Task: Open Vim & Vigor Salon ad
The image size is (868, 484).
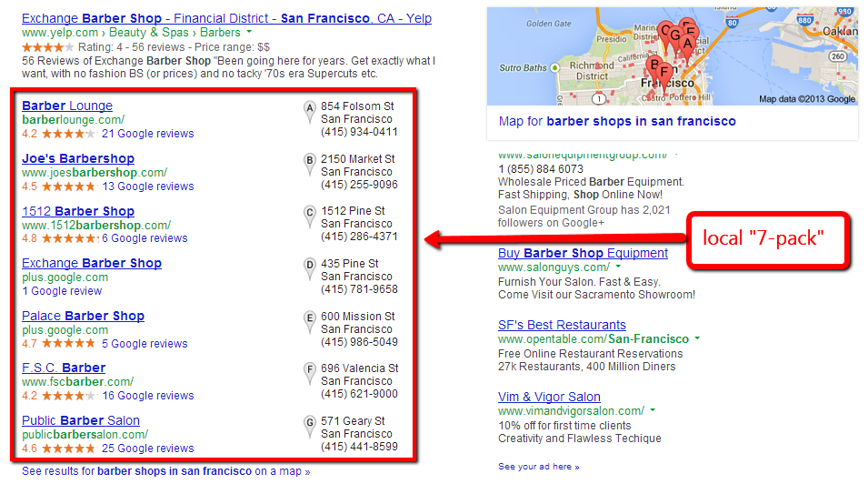Action: [x=549, y=397]
